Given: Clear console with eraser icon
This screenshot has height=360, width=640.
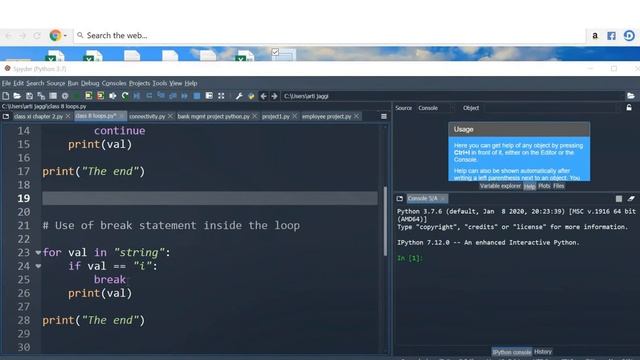Looking at the screenshot, I should (x=631, y=199).
